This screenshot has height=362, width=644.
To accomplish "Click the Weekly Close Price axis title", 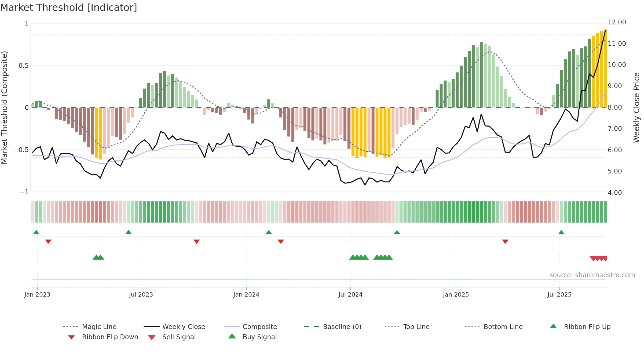I will point(636,107).
